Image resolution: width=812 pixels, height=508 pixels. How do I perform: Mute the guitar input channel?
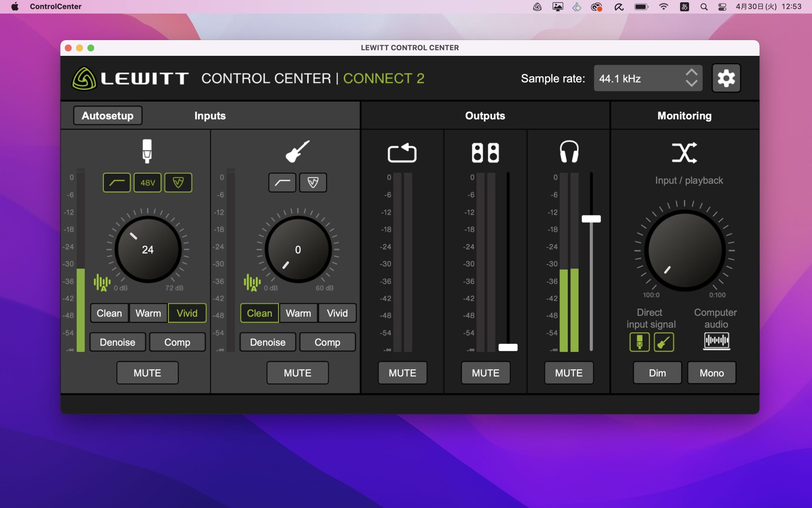click(x=298, y=373)
